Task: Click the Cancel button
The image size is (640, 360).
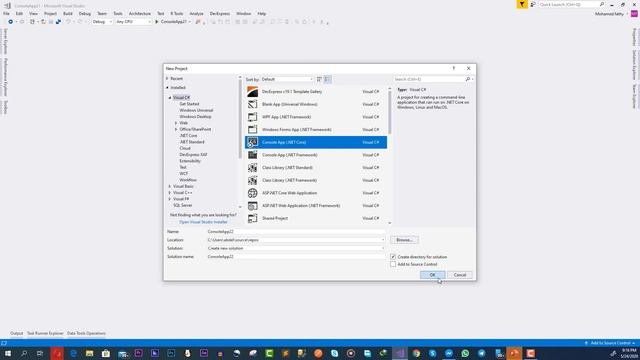Action: pos(460,275)
